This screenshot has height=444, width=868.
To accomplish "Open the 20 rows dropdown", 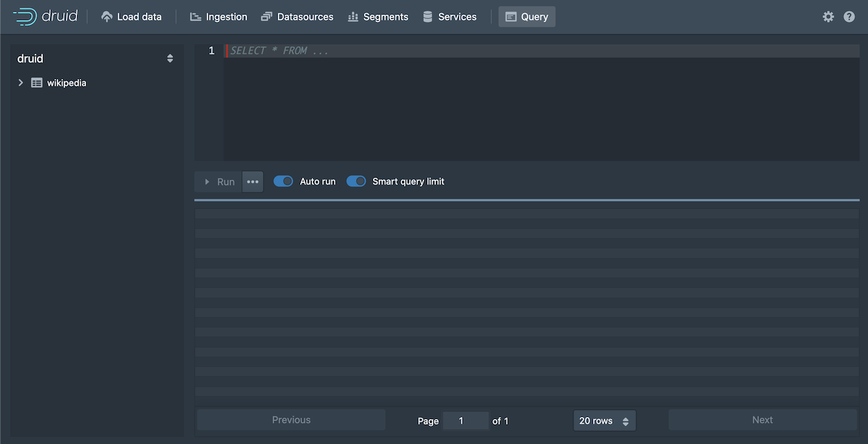I will point(604,420).
